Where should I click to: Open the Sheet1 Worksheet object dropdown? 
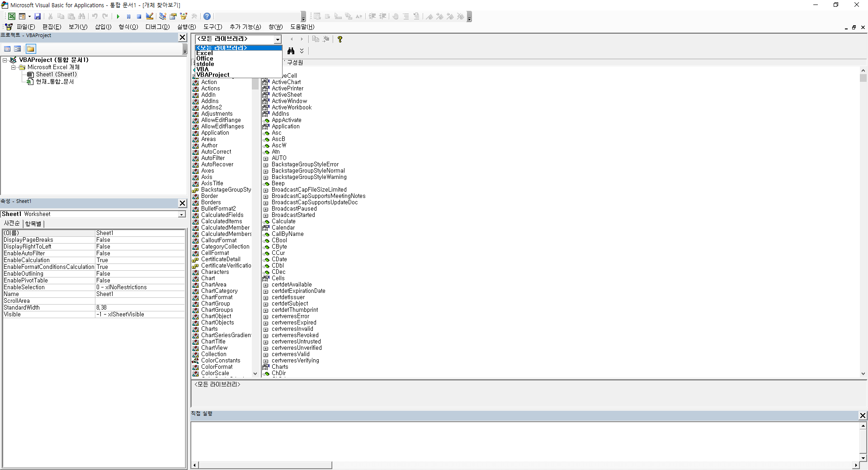[182, 214]
